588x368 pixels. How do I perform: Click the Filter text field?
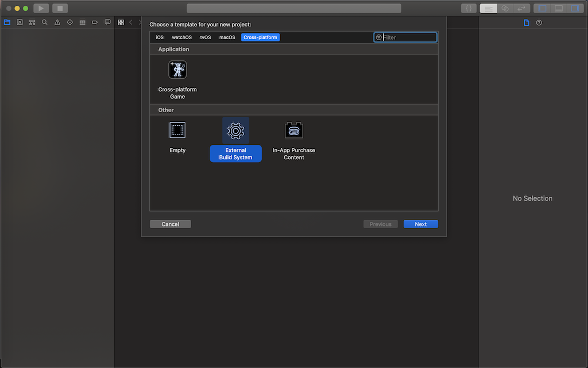pos(405,37)
